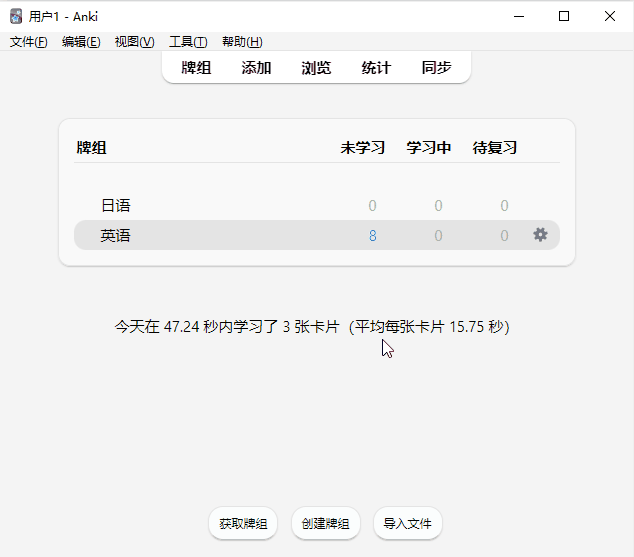
Task: Click 未学习 count 0 in 日语 row
Action: (x=372, y=205)
